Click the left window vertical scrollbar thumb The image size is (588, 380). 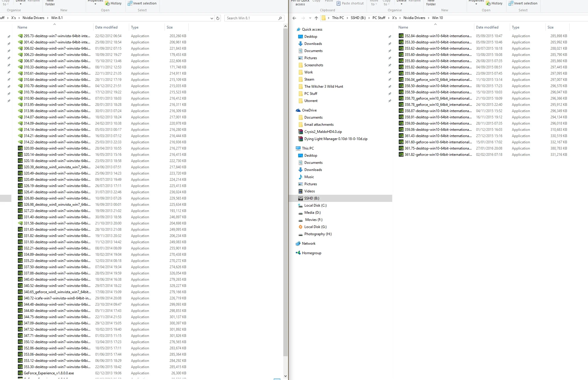(x=285, y=192)
